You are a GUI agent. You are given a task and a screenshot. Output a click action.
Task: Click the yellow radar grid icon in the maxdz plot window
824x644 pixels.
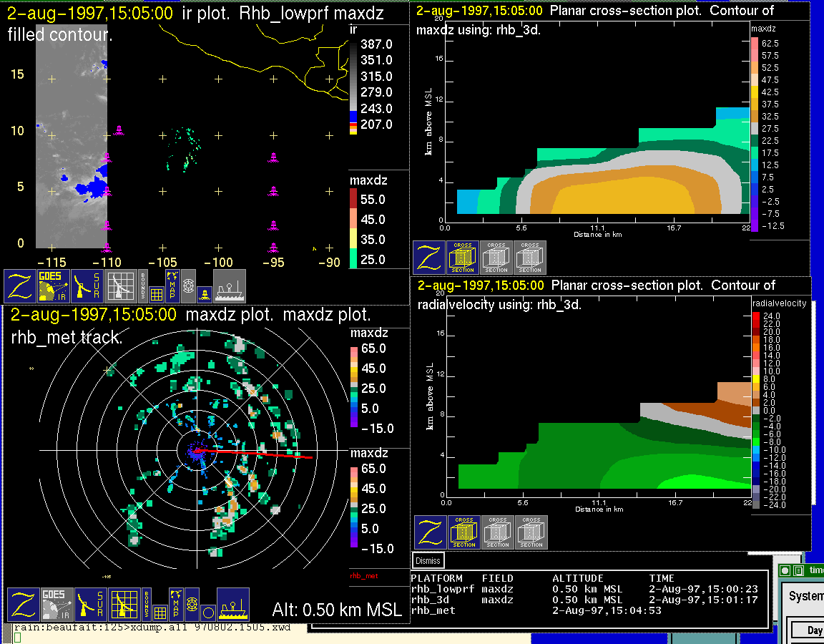(x=124, y=605)
